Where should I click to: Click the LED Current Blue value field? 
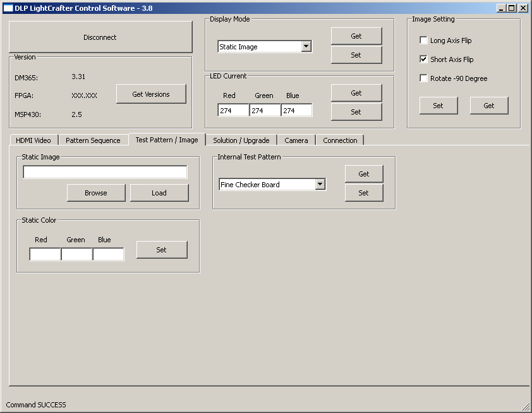coord(296,111)
